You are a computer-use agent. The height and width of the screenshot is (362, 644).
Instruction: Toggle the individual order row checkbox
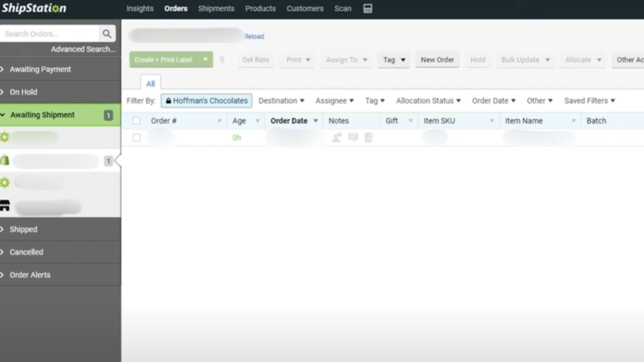pyautogui.click(x=136, y=137)
